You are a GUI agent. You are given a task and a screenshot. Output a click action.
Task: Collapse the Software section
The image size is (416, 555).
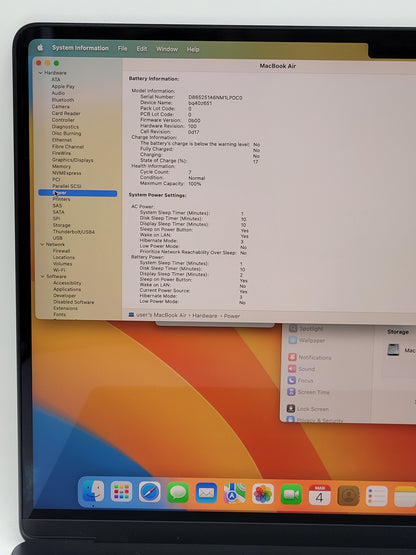(x=43, y=276)
